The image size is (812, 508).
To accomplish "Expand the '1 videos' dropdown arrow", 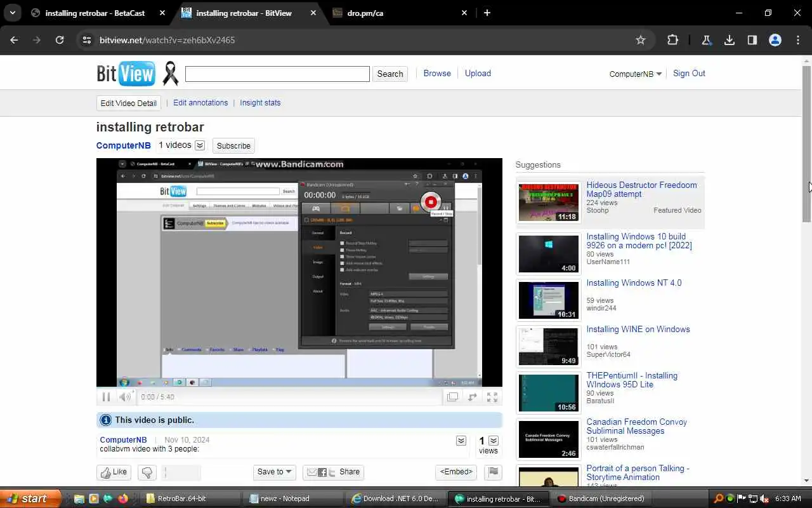I will point(200,145).
